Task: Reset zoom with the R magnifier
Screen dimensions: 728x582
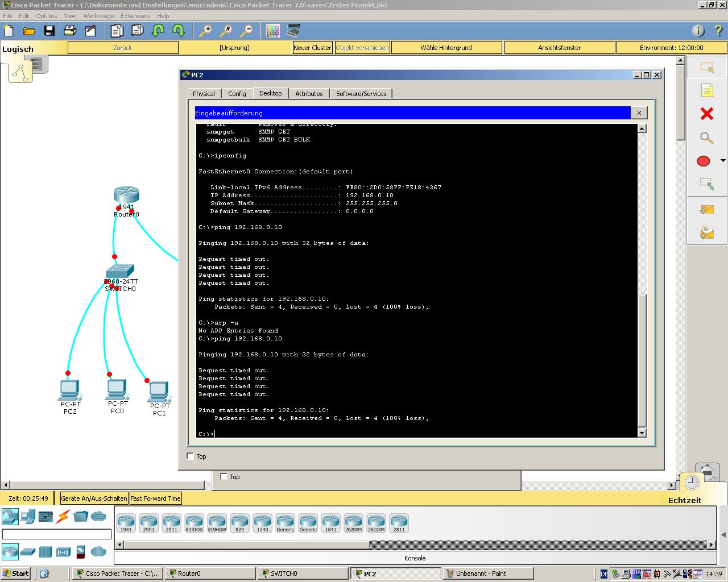Action: point(226,31)
